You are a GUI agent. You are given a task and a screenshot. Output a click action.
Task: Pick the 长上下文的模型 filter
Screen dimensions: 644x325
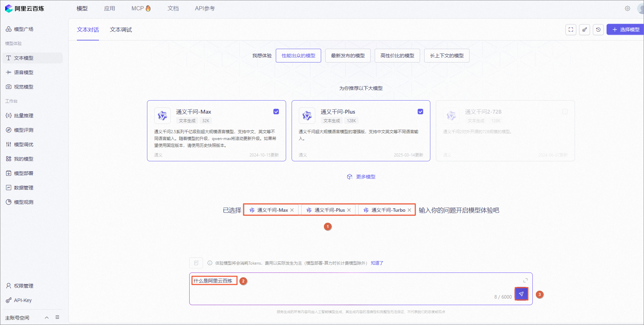447,56
